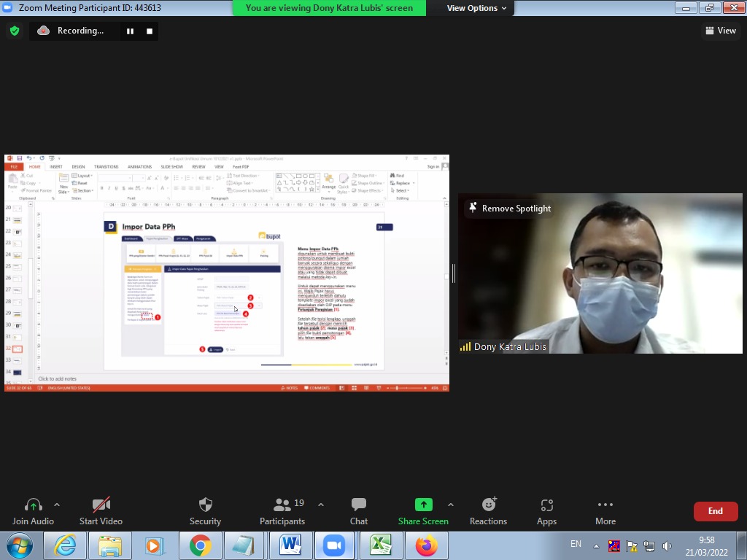Open the Participants panel
This screenshot has width=747, height=560.
282,505
